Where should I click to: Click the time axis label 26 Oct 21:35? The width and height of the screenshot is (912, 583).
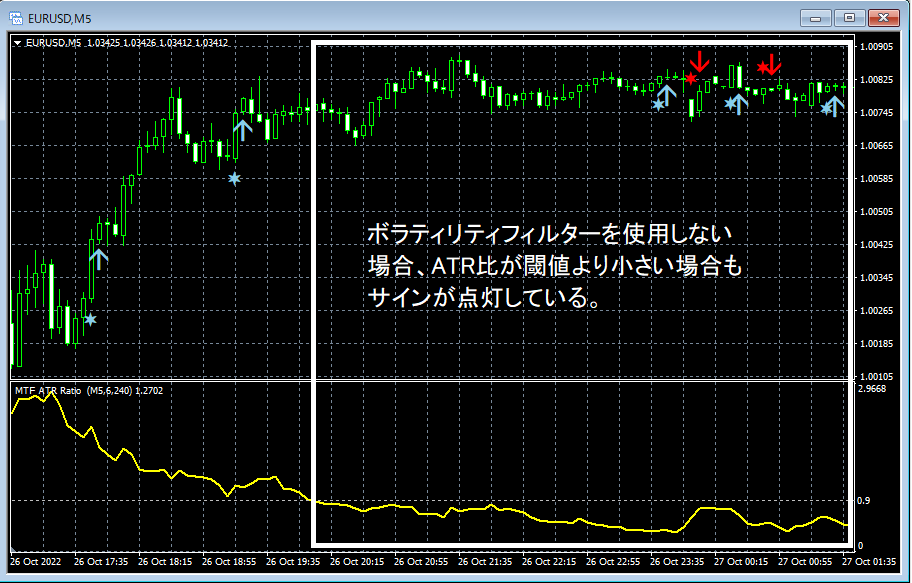485,562
